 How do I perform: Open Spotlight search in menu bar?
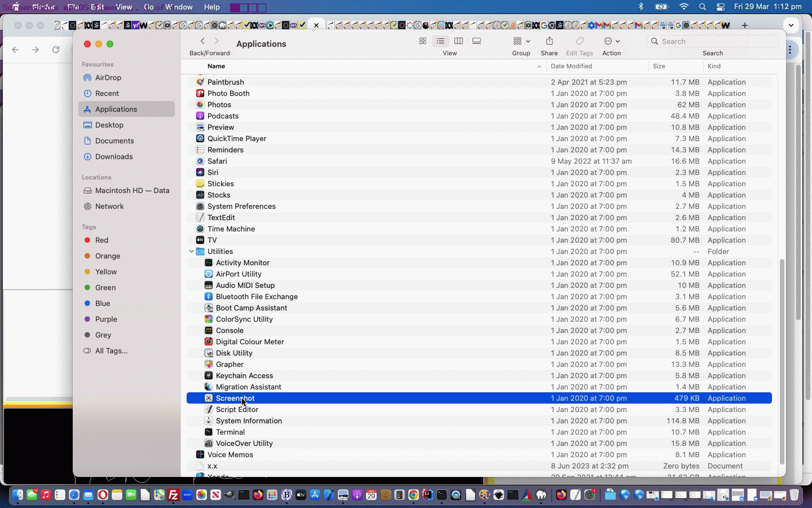tap(702, 7)
